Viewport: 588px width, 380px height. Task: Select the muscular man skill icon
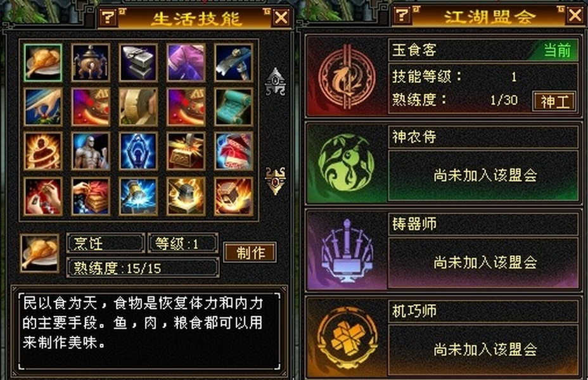click(91, 151)
